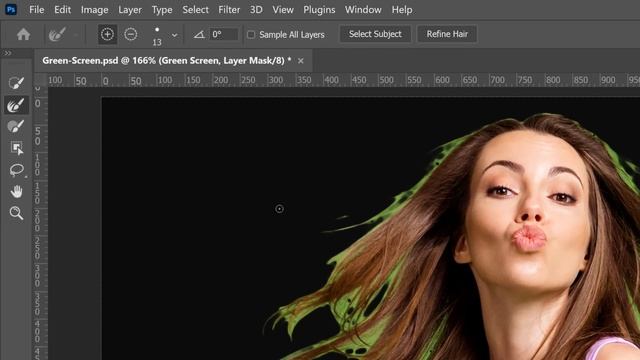Open the Layer menu
The image size is (640, 360).
click(130, 10)
